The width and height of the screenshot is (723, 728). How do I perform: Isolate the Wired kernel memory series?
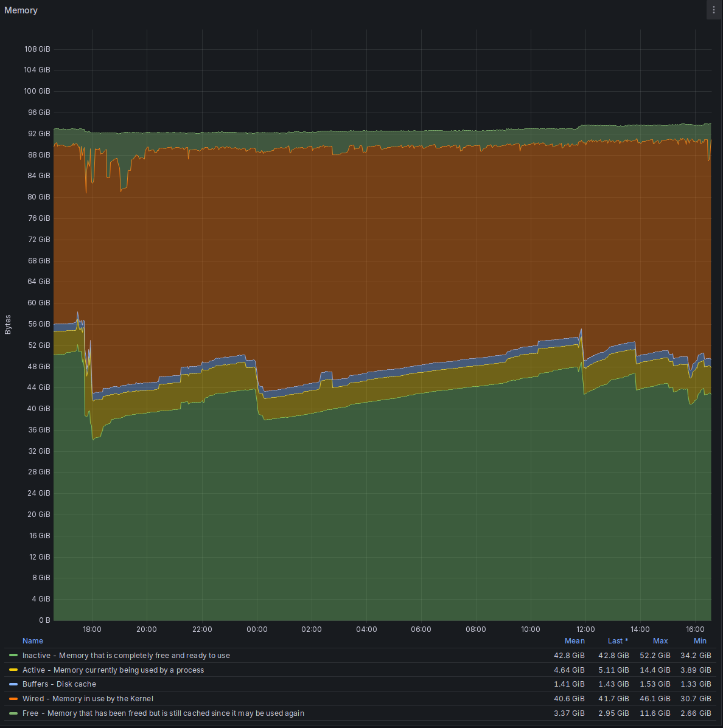tap(88, 699)
